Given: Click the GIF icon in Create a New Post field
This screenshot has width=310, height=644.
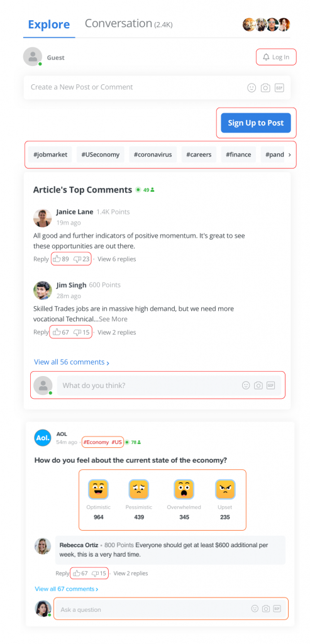Looking at the screenshot, I should (x=279, y=87).
